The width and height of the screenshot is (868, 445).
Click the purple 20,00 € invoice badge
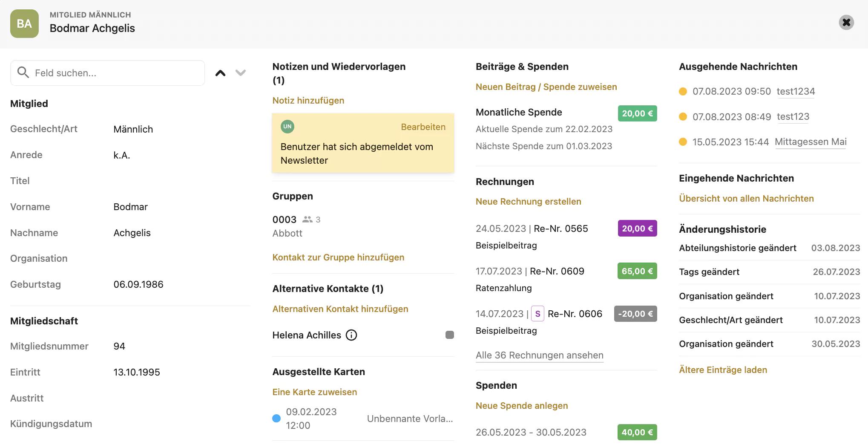coord(637,228)
